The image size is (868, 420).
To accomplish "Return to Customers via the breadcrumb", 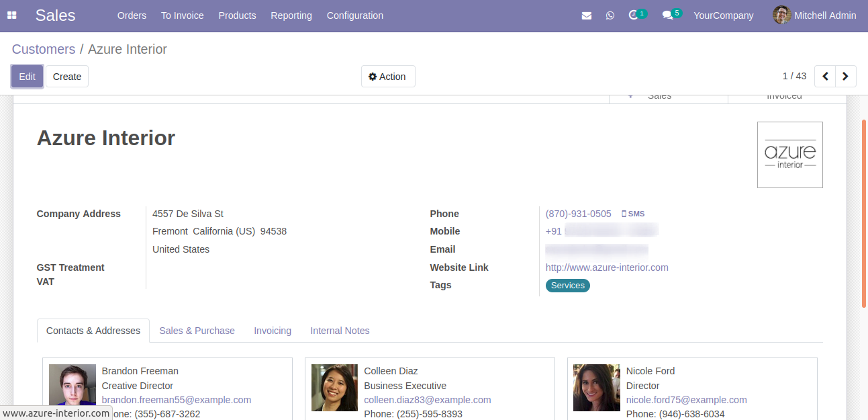I will coord(44,49).
